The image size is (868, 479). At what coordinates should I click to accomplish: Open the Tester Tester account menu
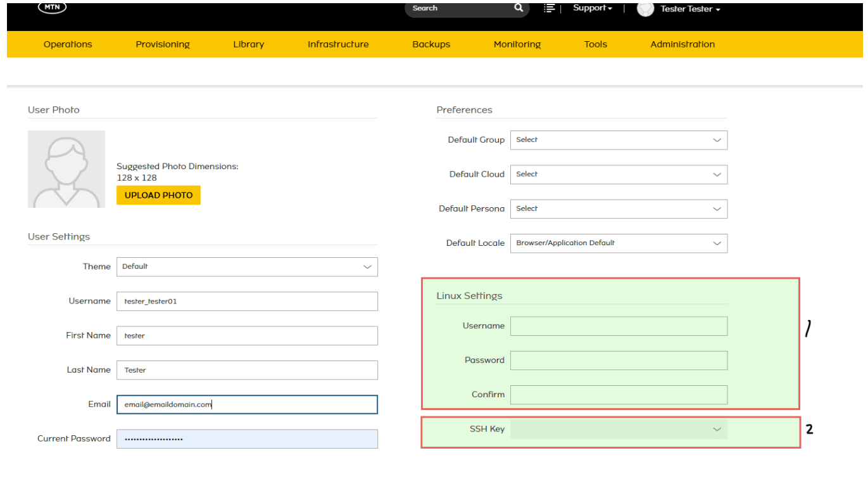(x=690, y=9)
